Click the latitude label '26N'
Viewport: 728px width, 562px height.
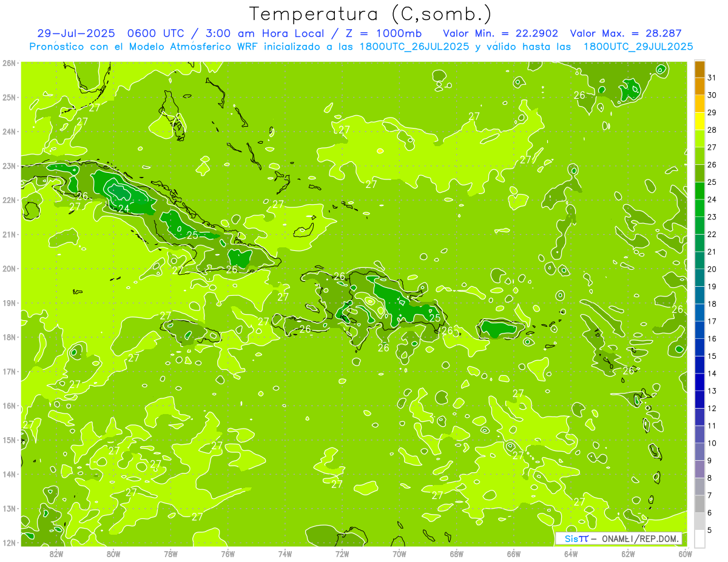(x=8, y=63)
